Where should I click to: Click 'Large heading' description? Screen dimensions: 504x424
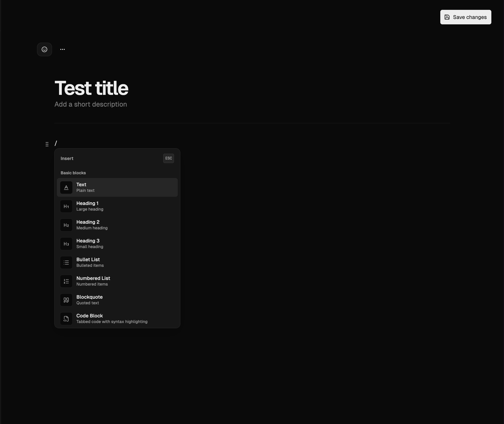(90, 209)
